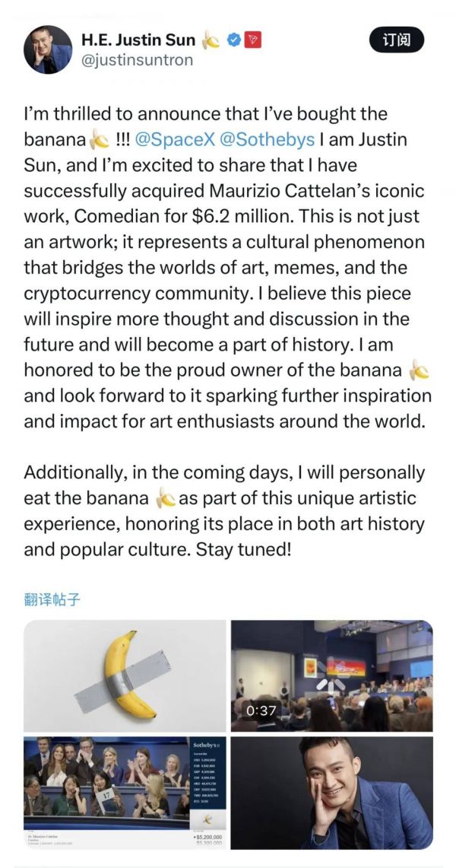Click banana emoji after "proud owner of the banana"

[x=419, y=370]
